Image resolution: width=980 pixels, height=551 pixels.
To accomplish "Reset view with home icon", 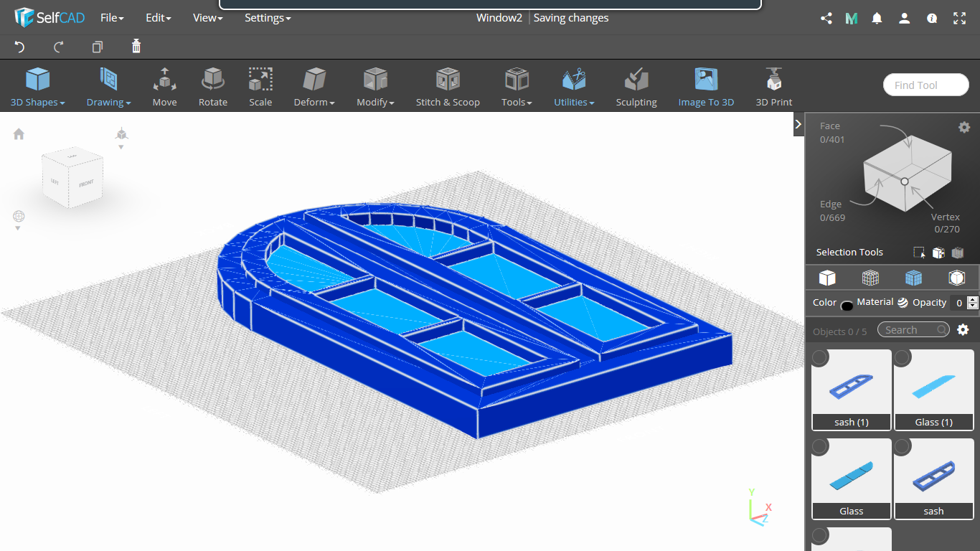I will coord(19,134).
